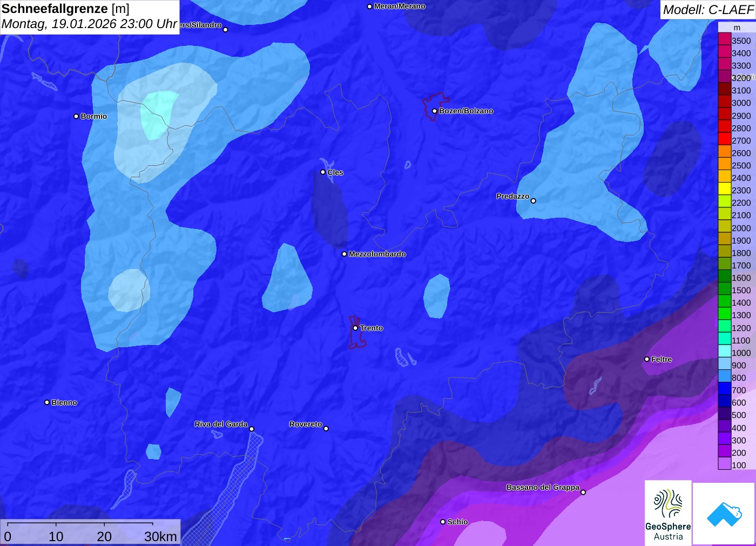Click the Rovereto location dot
This screenshot has height=546, width=756.
(x=326, y=429)
